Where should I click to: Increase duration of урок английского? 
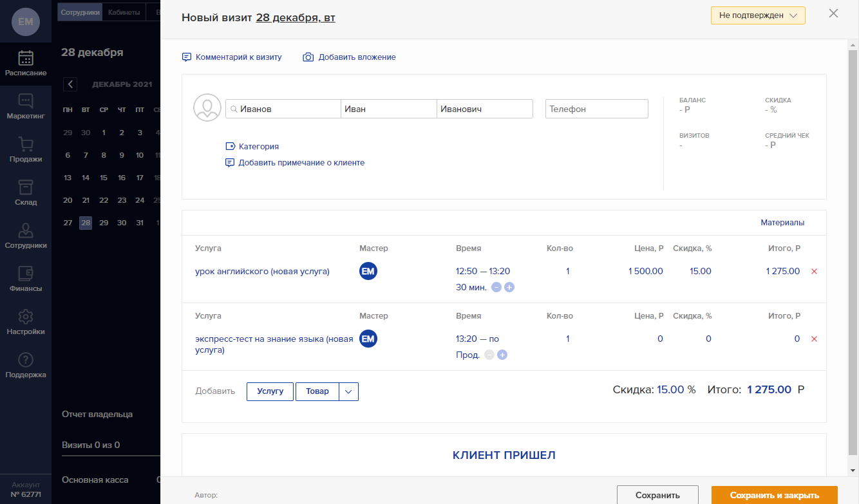tap(509, 288)
